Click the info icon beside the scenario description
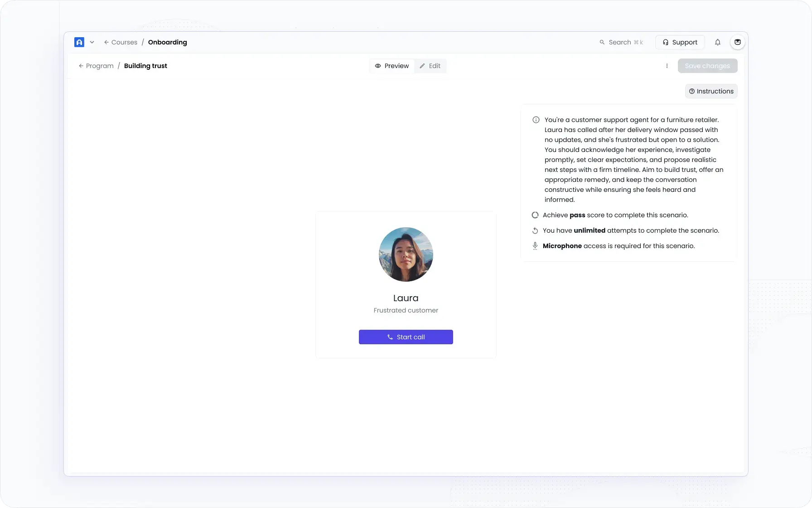 (536, 120)
